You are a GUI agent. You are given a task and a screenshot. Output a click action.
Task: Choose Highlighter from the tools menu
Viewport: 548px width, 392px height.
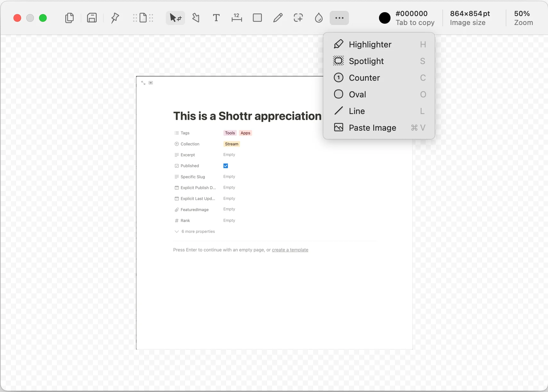370,45
